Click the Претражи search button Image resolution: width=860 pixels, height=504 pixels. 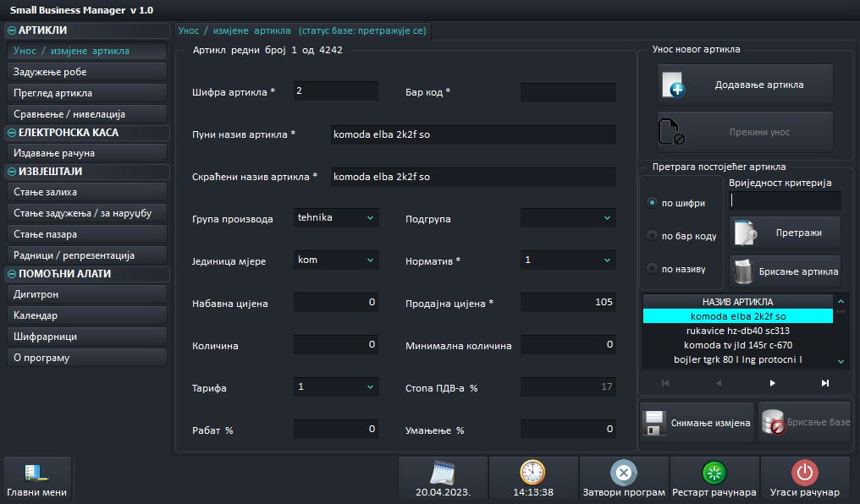click(785, 233)
